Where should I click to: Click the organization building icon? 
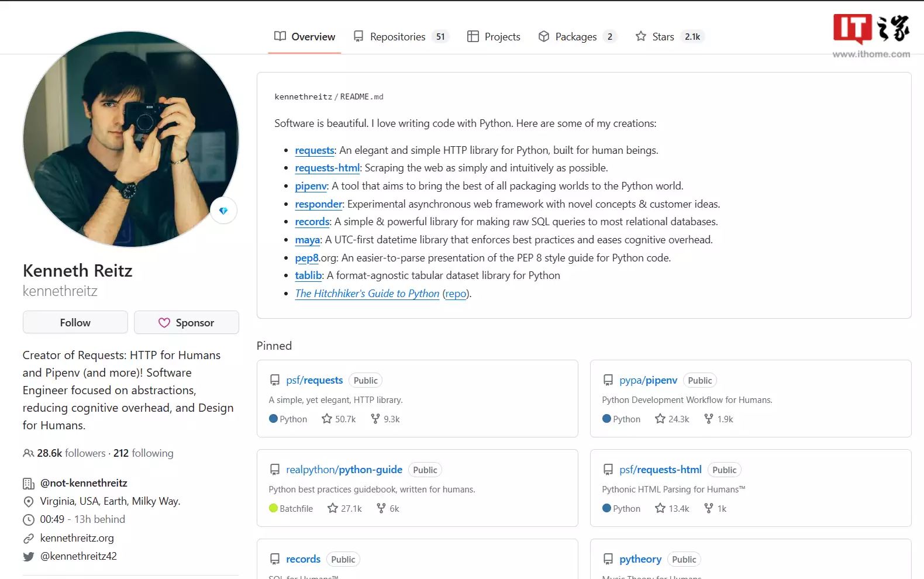coord(28,484)
